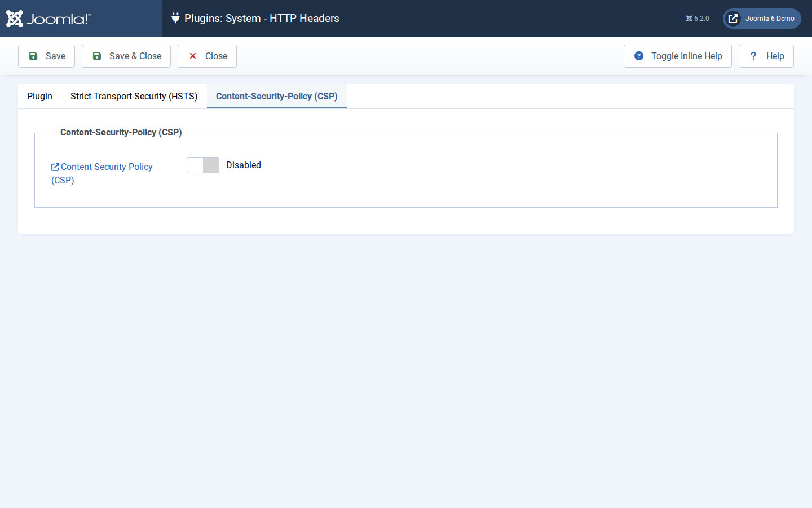Click the Toggle Inline Help button
This screenshot has width=812, height=508.
(x=678, y=56)
